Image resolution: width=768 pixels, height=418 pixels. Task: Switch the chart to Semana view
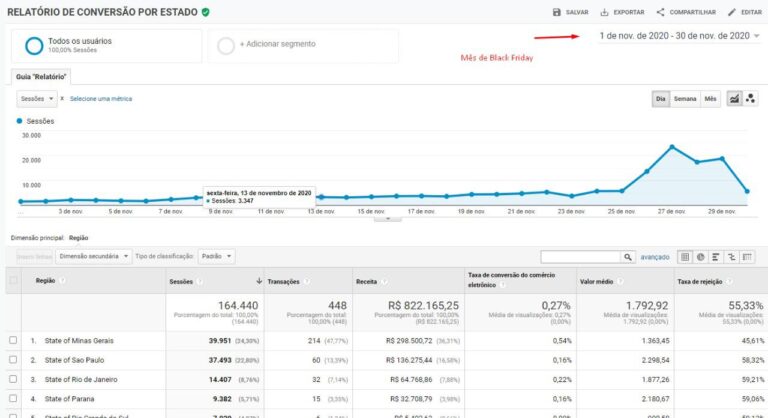[685, 99]
